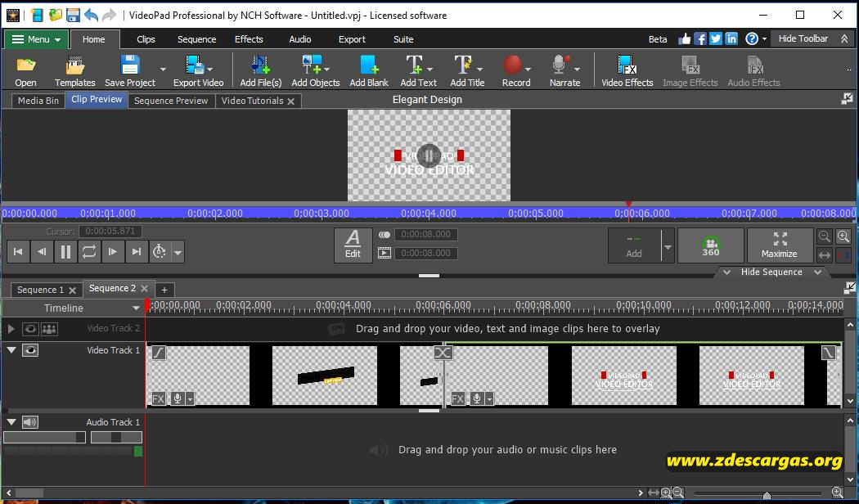859x504 pixels.
Task: Toggle loop playback
Action: [x=88, y=252]
